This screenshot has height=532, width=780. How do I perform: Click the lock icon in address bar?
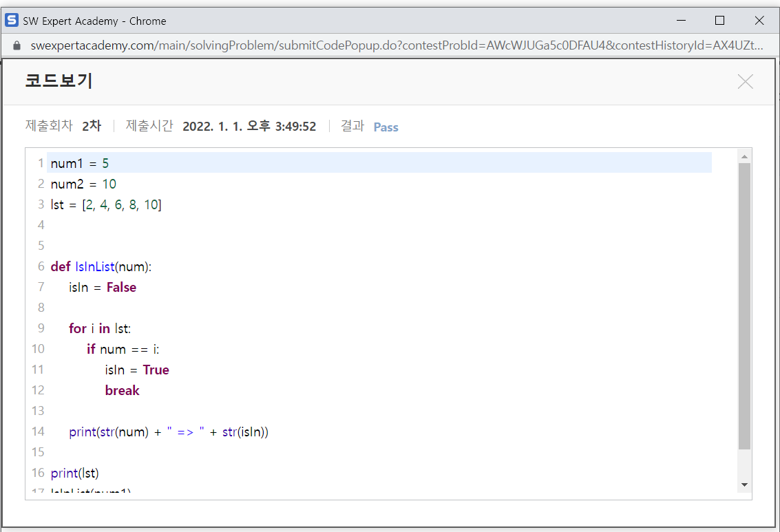[17, 45]
